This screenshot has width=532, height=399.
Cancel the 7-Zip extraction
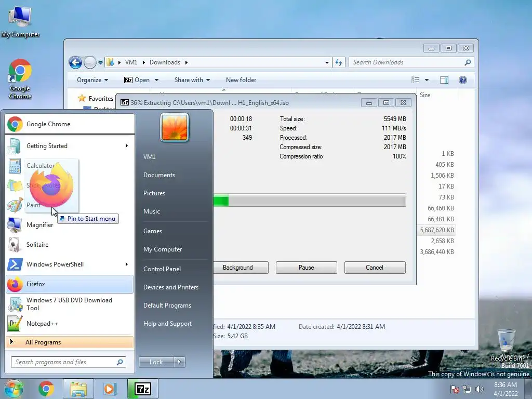pos(375,268)
